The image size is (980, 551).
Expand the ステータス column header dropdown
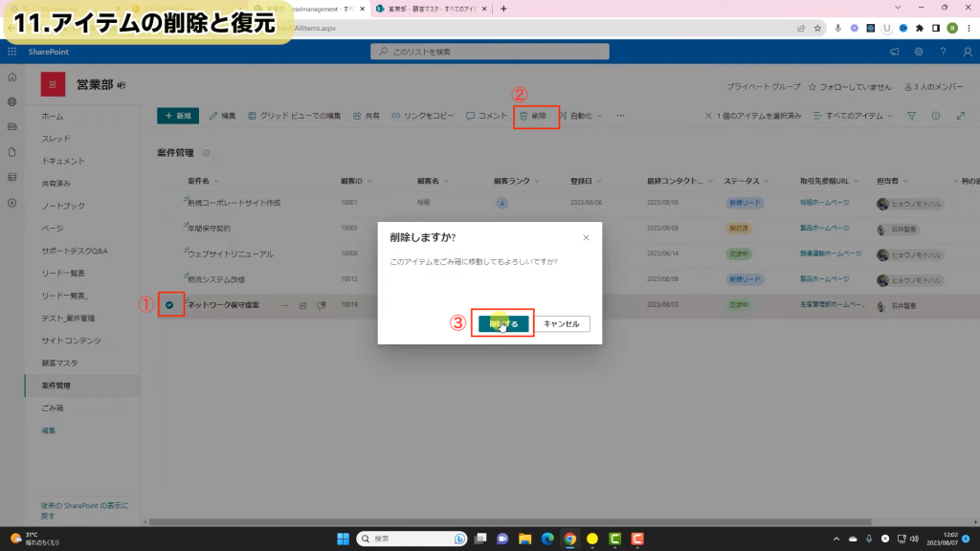point(745,180)
